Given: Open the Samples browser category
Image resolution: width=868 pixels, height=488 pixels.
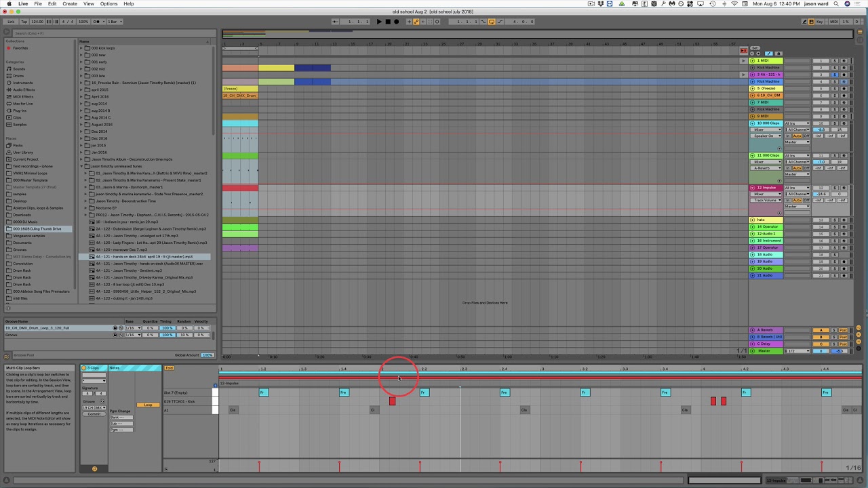Looking at the screenshot, I should pos(20,124).
